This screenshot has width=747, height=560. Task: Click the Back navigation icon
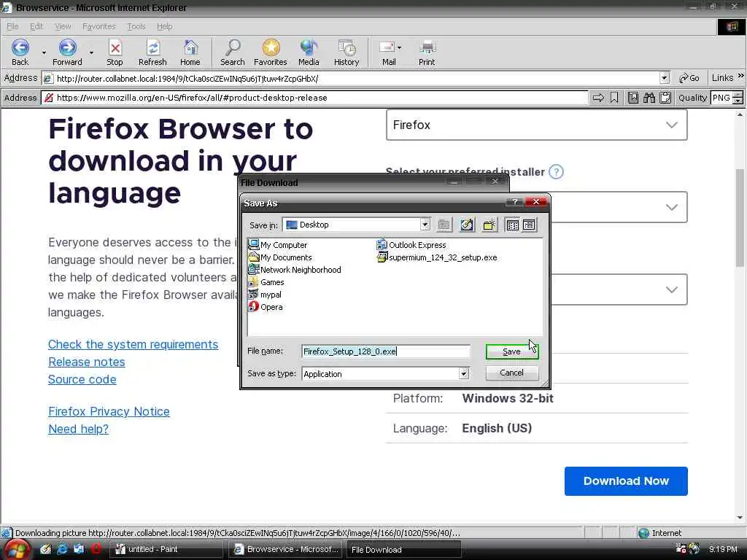20,48
